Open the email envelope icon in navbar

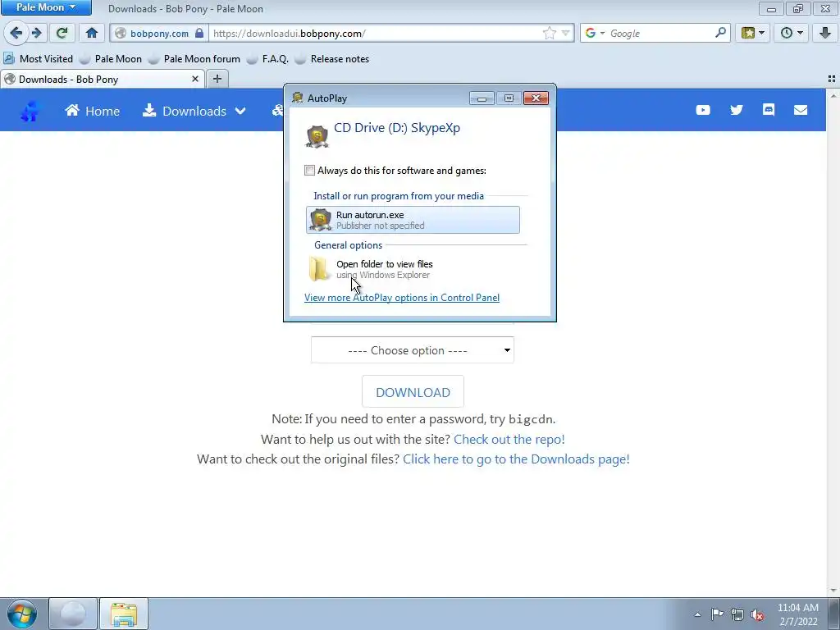(801, 110)
